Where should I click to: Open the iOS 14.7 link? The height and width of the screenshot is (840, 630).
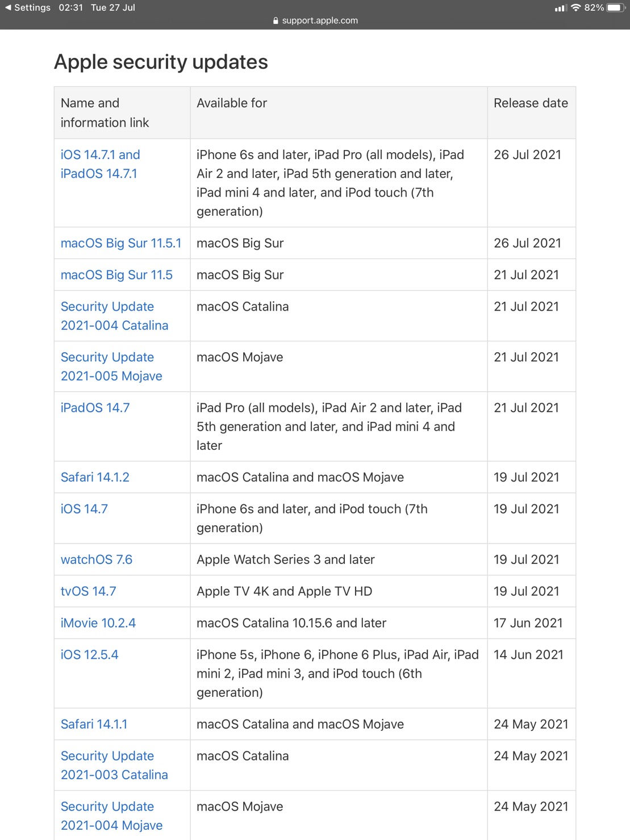pos(84,509)
